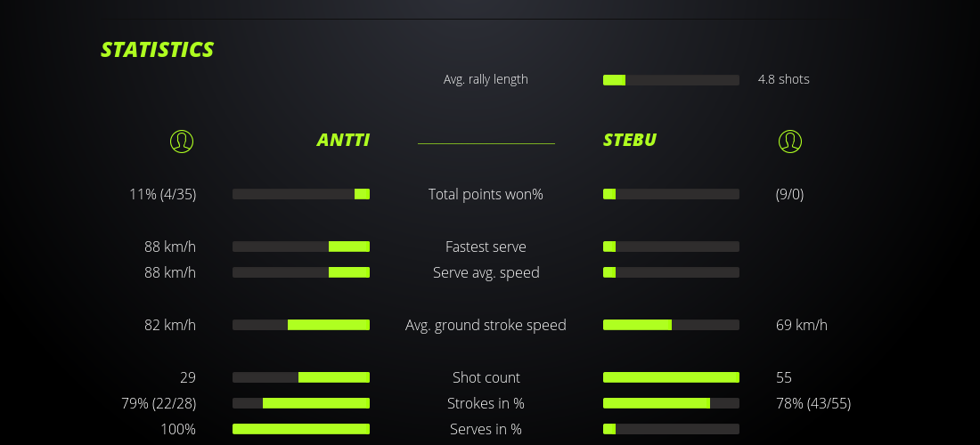
Task: Click the Shot count label
Action: [x=486, y=377]
